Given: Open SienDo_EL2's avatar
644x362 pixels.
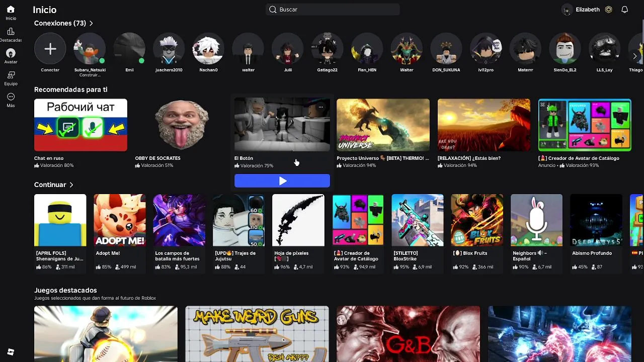Looking at the screenshot, I should click(565, 49).
